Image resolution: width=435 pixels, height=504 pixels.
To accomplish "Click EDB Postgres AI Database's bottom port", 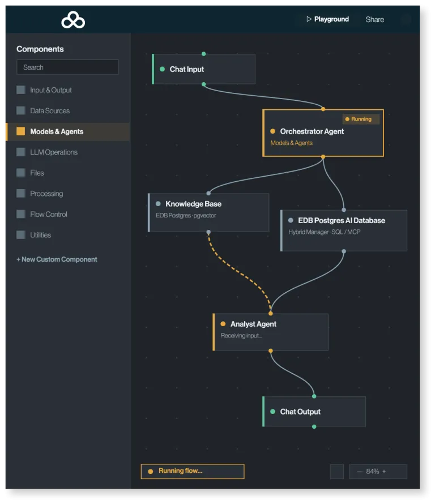I will click(344, 251).
